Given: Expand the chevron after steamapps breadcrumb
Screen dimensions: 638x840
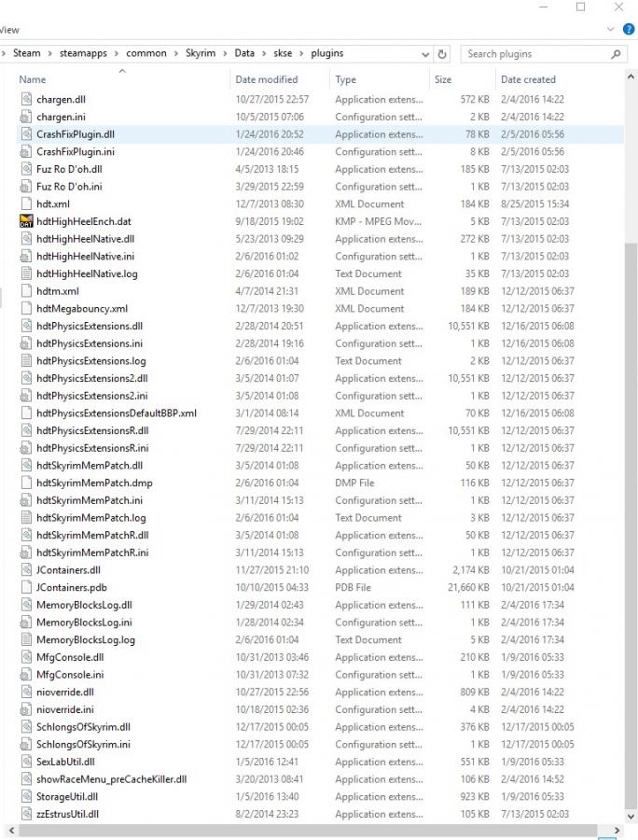Looking at the screenshot, I should [117, 53].
